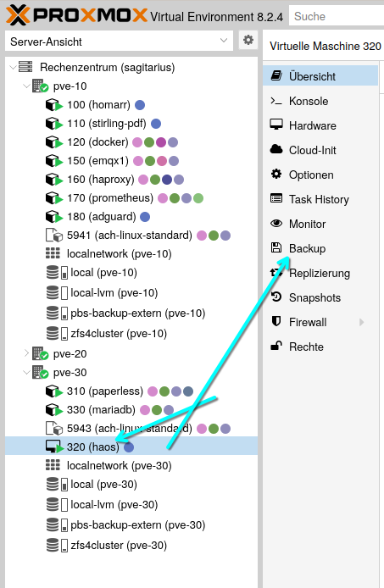Click the Backup floppy disk icon
This screenshot has width=384, height=588.
276,248
